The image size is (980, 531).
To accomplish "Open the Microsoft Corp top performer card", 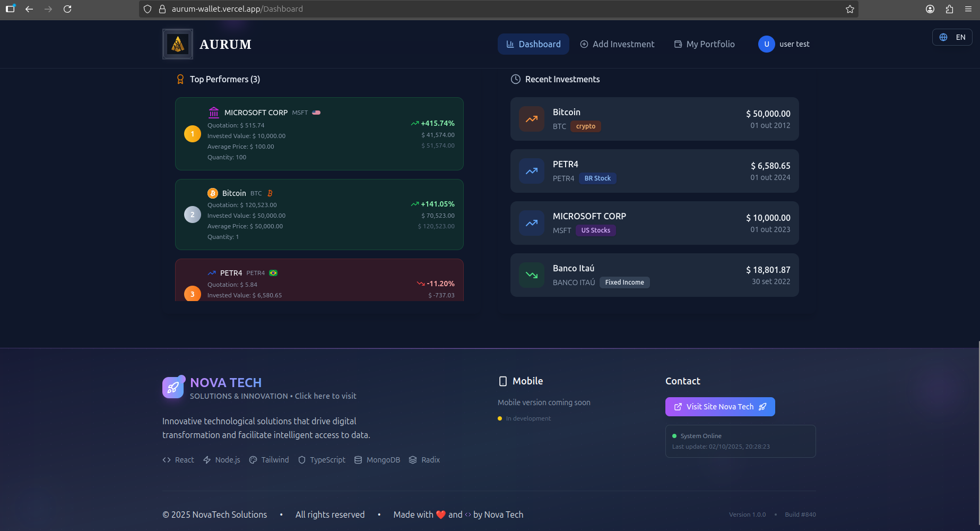I will [x=319, y=134].
